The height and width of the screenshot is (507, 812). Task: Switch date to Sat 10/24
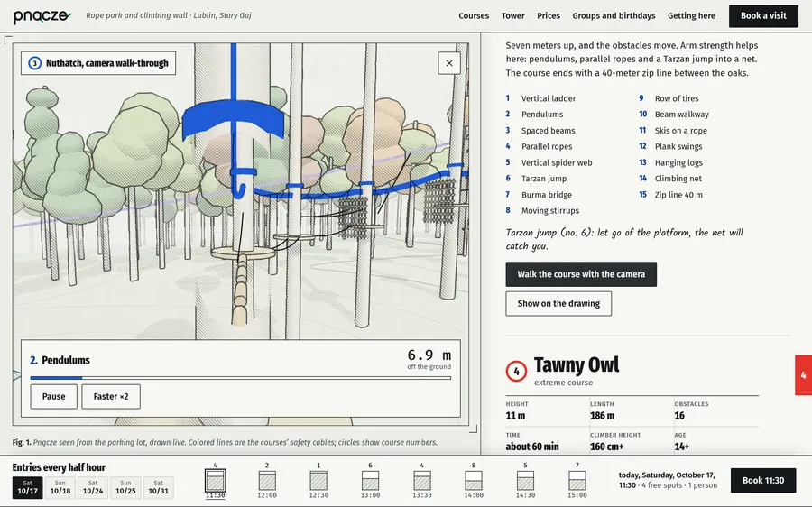point(93,487)
